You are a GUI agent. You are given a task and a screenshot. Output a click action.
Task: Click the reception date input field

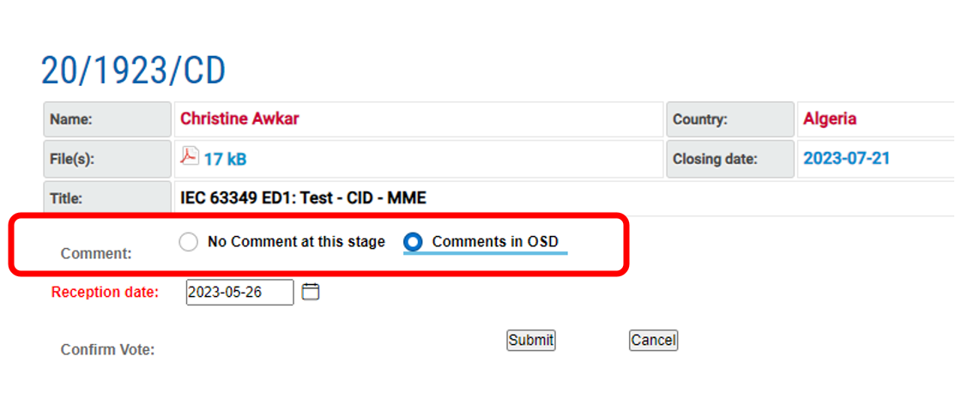(239, 292)
